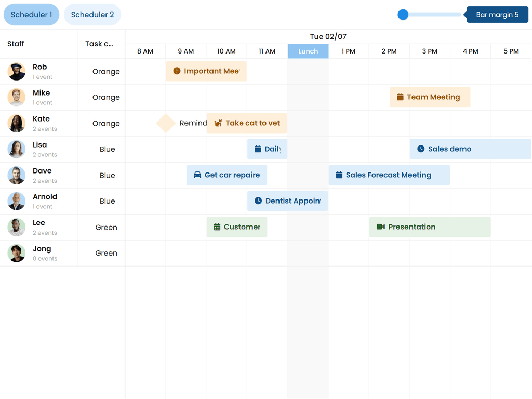Click the Bar margin 5 button
532x399 pixels.
(497, 15)
